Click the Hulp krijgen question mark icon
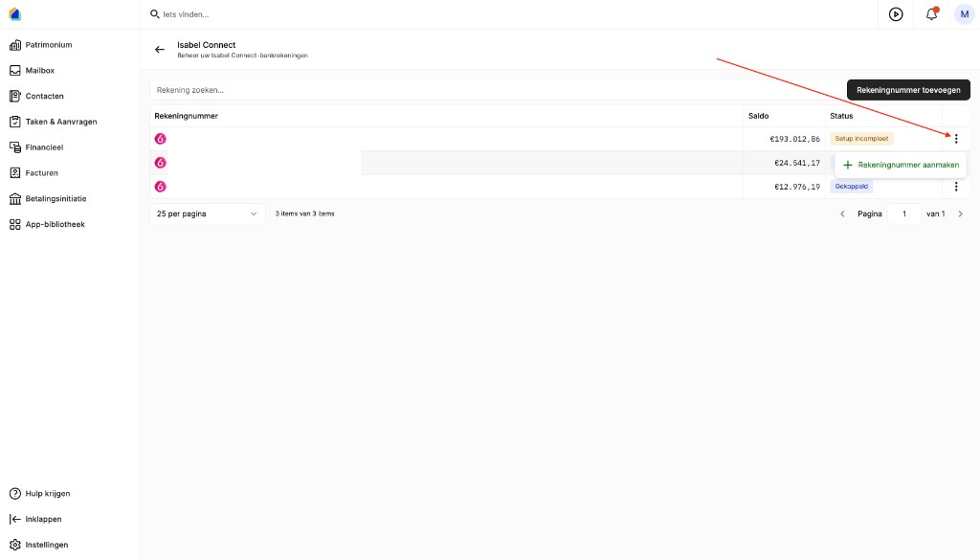Screen dimensions: 980x560 [15, 494]
